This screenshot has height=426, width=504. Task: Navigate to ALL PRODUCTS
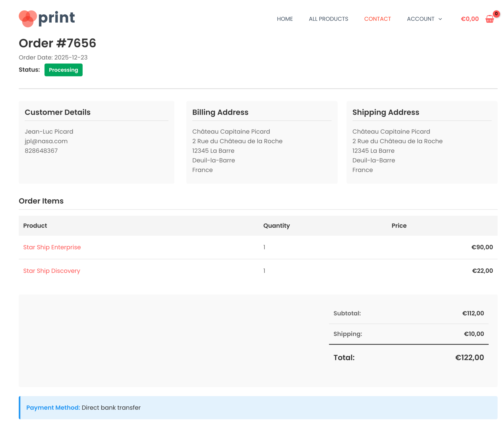pos(328,19)
